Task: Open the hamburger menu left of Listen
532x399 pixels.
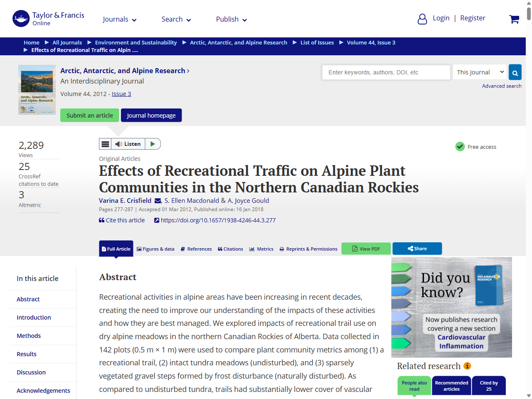Action: (x=105, y=143)
